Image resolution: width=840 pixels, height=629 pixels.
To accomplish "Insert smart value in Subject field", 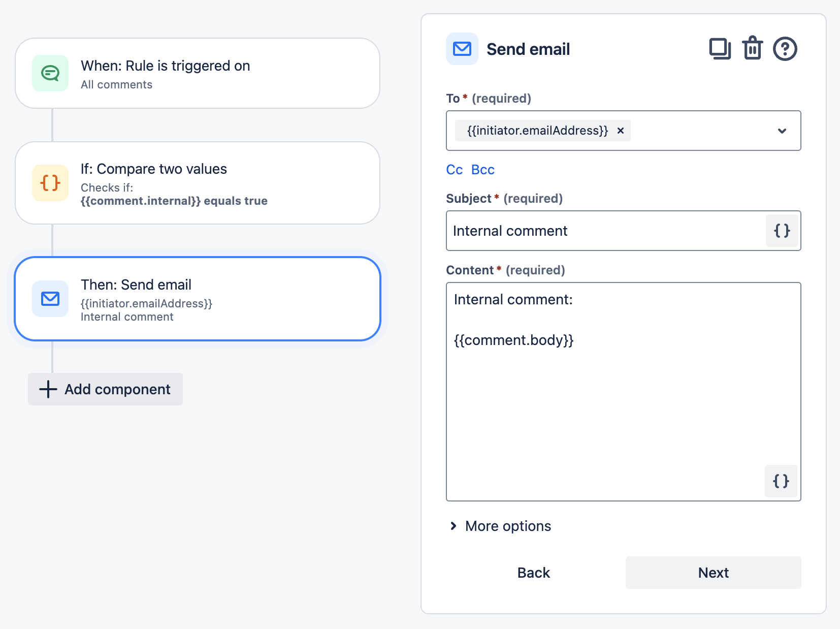I will [782, 231].
